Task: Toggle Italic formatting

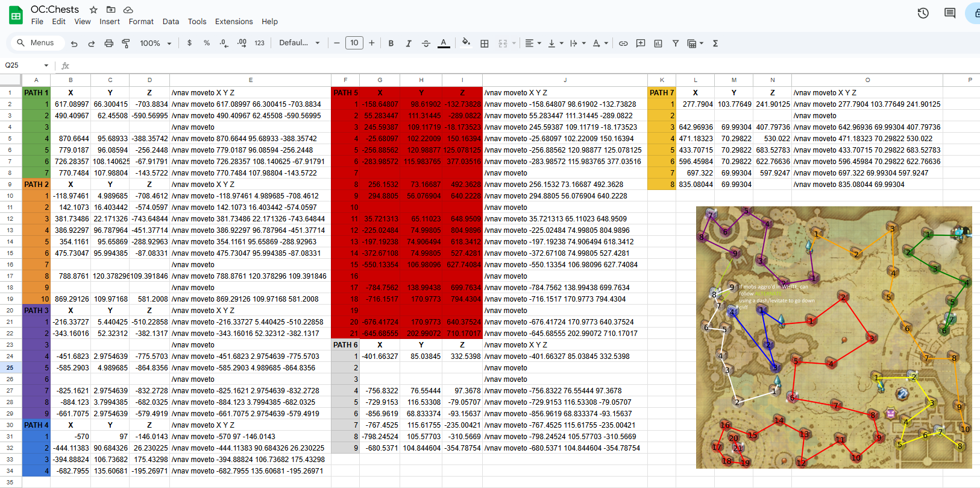Action: click(409, 43)
